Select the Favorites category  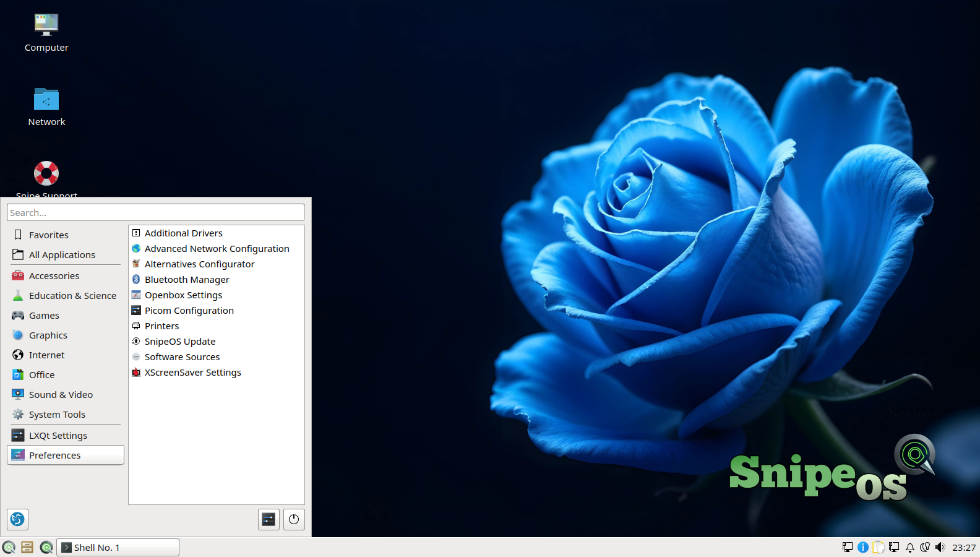[66, 235]
